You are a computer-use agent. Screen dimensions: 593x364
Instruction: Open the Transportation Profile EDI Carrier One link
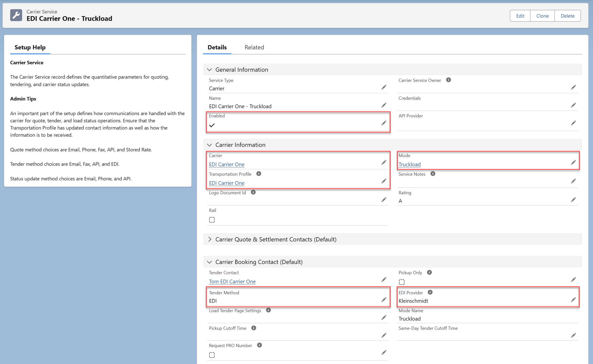(x=227, y=183)
